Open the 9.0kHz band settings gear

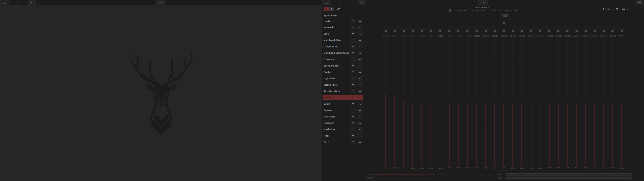click(622, 31)
